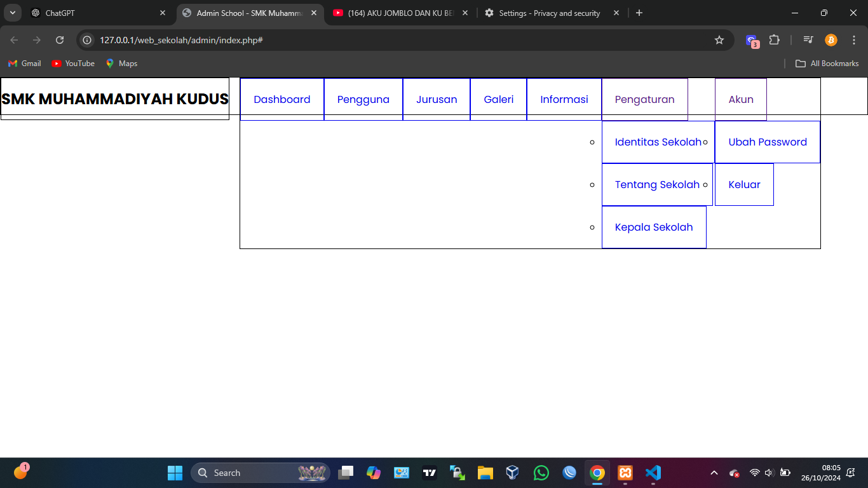Switch to the YouTube AKU JOMBLO tab
Viewport: 868px width, 488px height.
tap(400, 13)
